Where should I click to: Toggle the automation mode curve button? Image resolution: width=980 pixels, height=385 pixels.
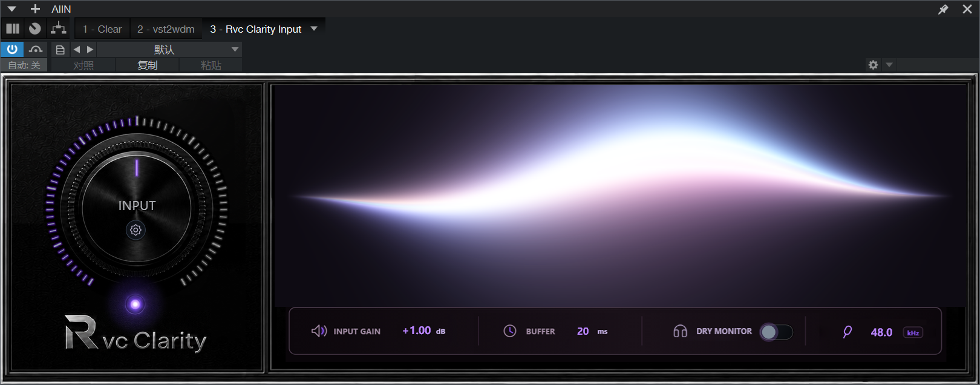[x=36, y=49]
